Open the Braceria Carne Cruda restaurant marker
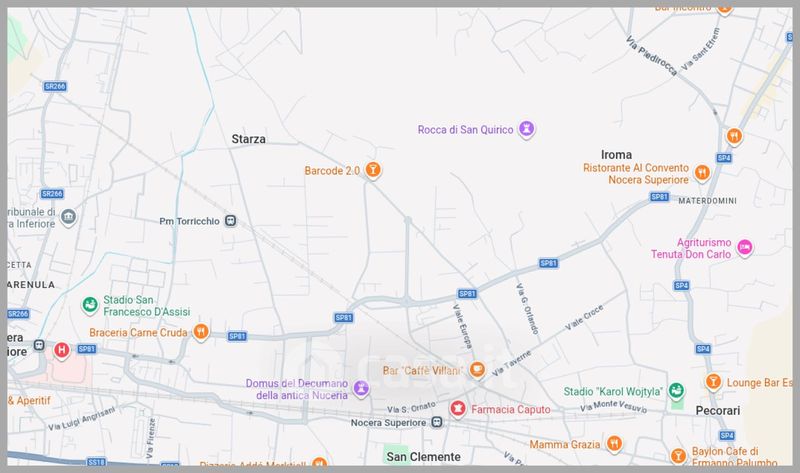The width and height of the screenshot is (800, 473). (201, 332)
